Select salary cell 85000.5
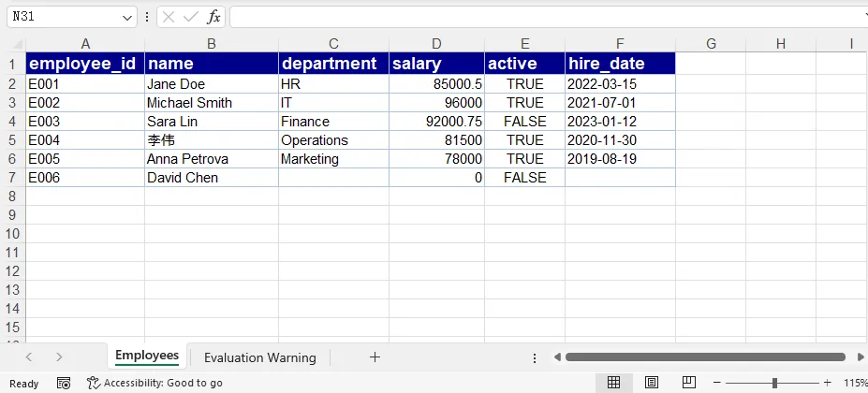This screenshot has height=393, width=868. pyautogui.click(x=436, y=84)
